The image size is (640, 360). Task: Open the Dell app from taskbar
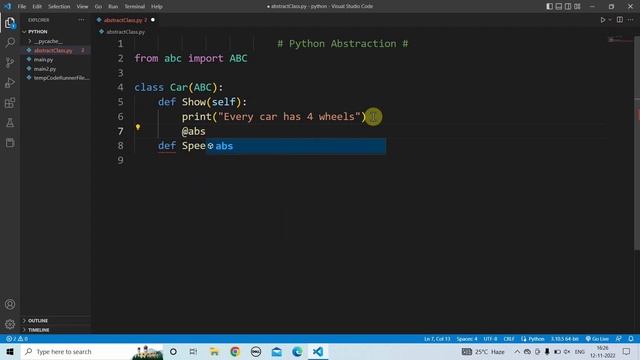[x=256, y=351]
